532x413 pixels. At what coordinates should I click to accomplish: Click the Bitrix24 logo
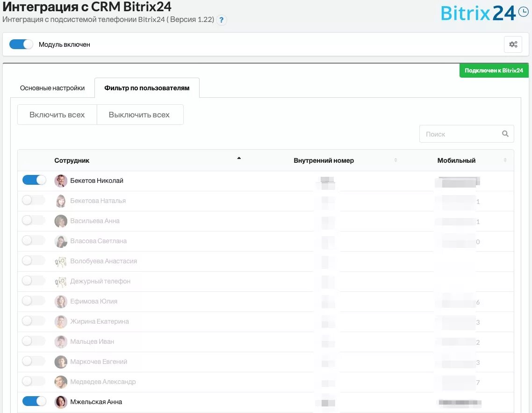click(x=484, y=13)
